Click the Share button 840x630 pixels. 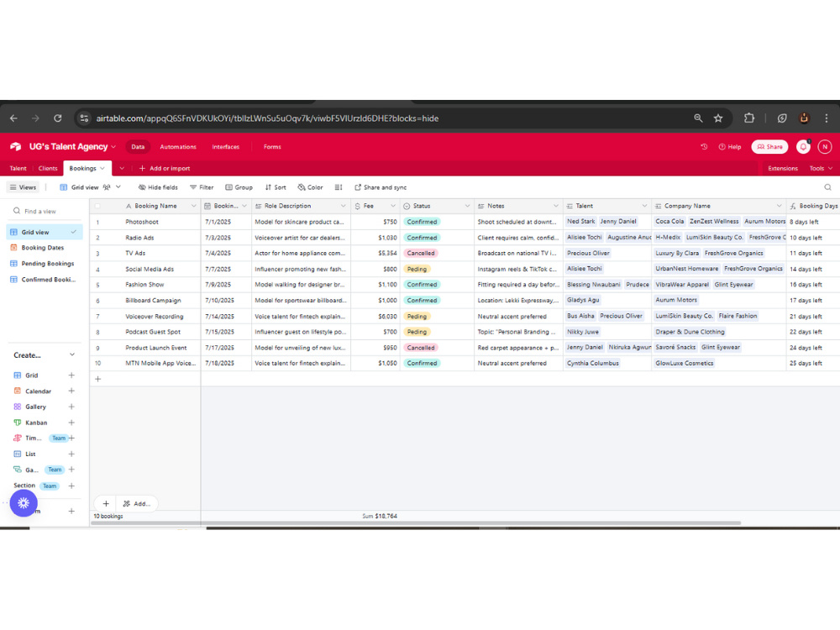point(769,147)
